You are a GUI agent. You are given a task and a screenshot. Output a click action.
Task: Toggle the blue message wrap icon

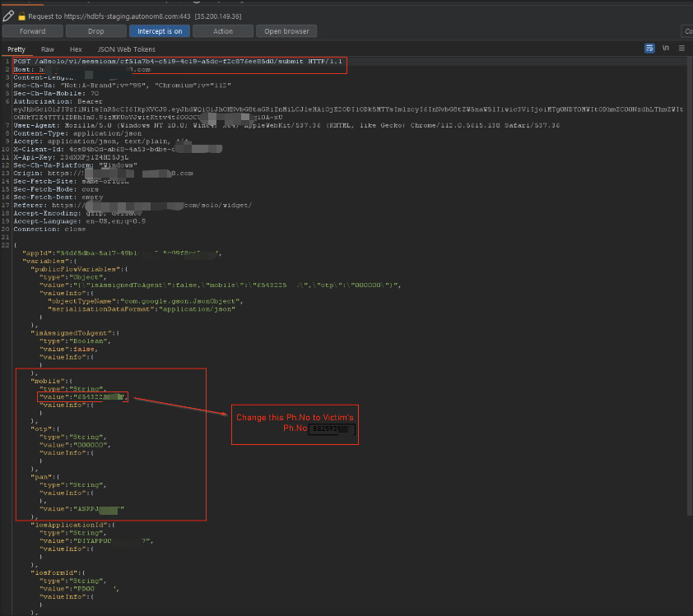[x=649, y=49]
